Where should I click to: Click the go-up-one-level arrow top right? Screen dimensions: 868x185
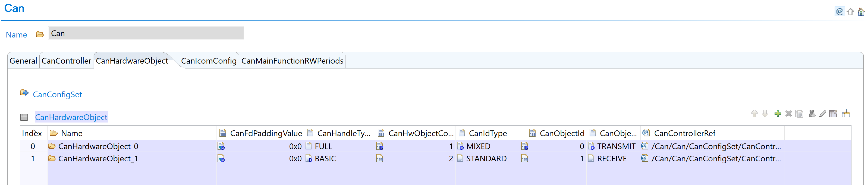tap(850, 12)
